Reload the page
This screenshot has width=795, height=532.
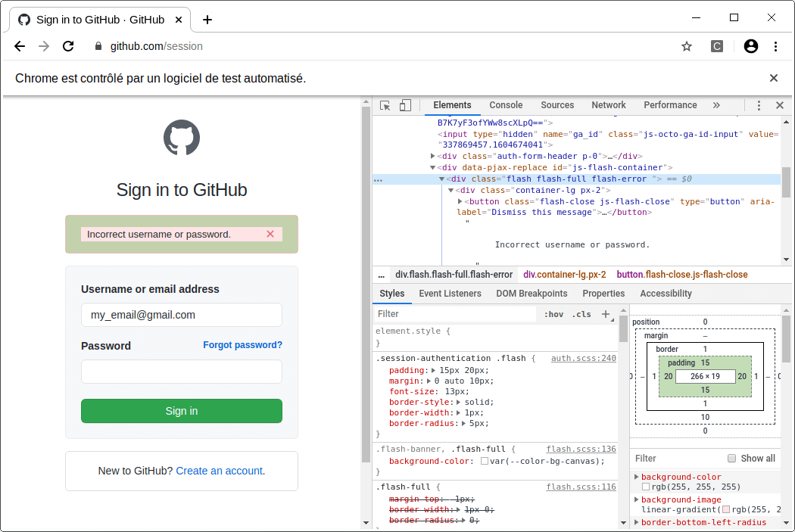tap(67, 46)
